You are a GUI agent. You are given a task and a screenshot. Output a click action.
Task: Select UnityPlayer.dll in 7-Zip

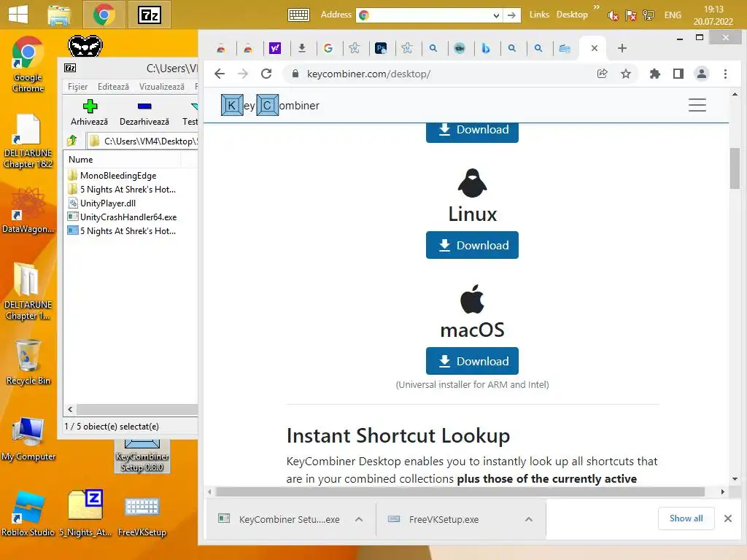pyautogui.click(x=108, y=203)
